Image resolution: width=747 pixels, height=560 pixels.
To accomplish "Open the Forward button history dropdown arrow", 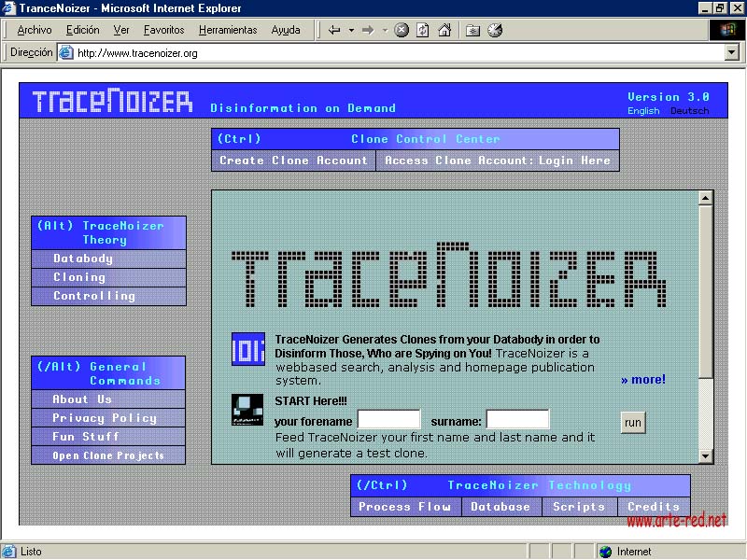I will [x=385, y=30].
